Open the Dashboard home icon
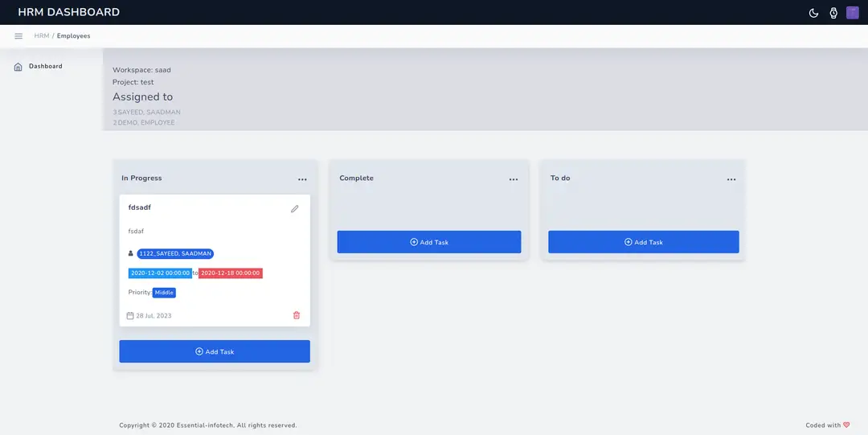Viewport: 868px width, 435px height. pos(18,67)
